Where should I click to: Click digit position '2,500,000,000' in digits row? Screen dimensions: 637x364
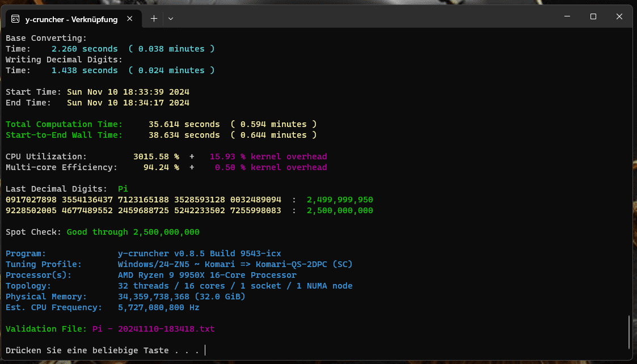point(340,210)
